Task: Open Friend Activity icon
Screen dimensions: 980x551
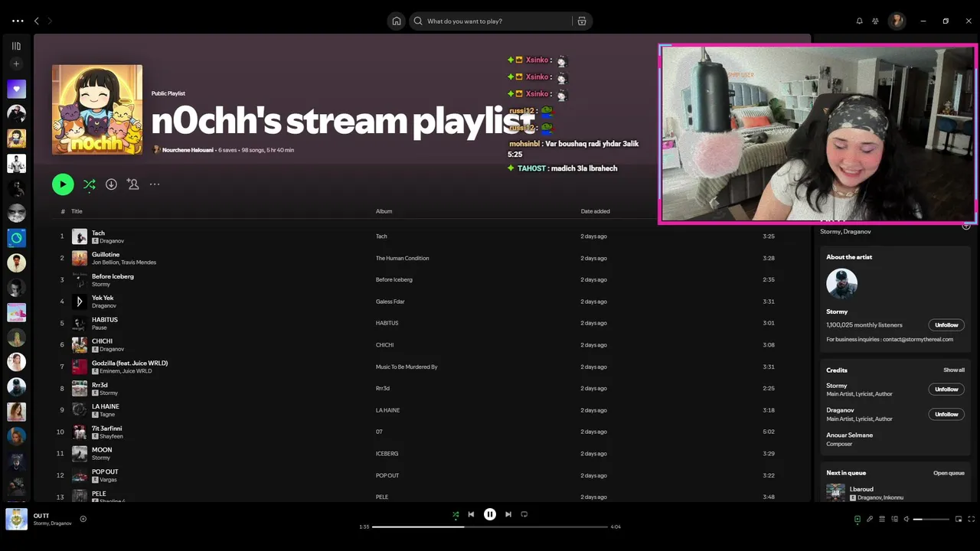Action: coord(875,21)
